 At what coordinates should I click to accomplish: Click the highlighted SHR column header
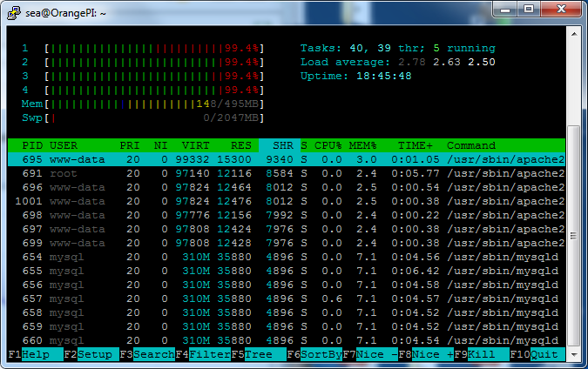click(280, 145)
